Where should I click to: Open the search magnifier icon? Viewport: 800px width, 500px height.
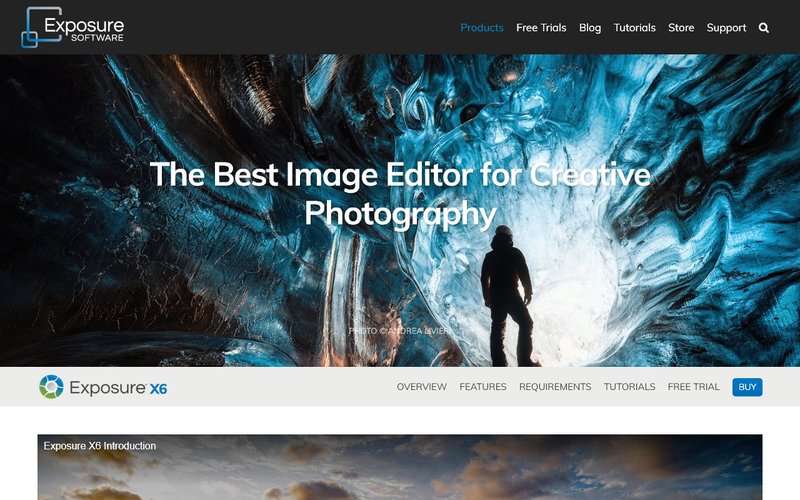click(763, 28)
